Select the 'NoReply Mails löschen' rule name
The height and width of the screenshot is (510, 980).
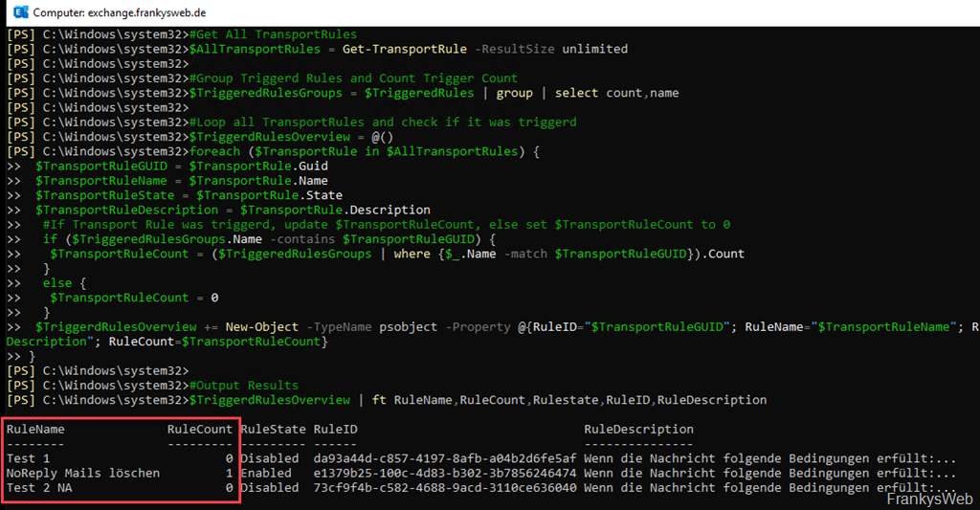pyautogui.click(x=82, y=473)
